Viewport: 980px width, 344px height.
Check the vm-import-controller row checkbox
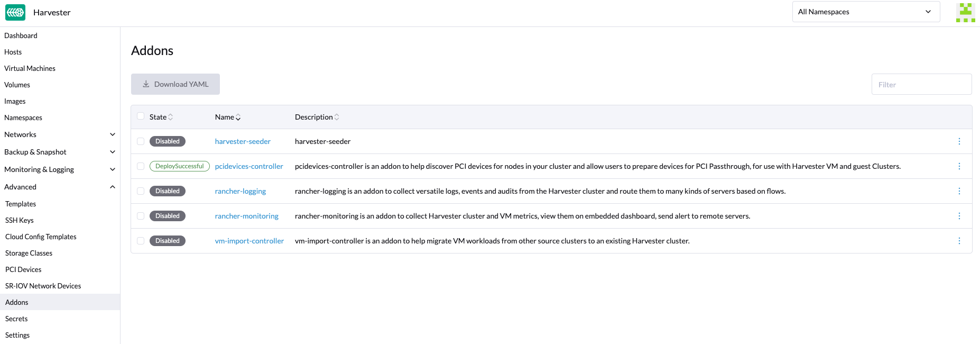coord(141,241)
